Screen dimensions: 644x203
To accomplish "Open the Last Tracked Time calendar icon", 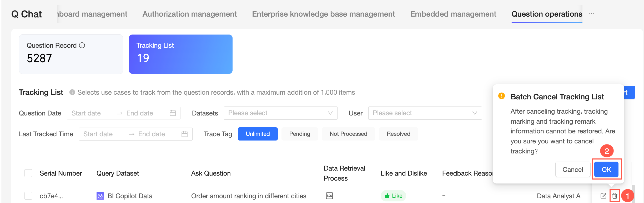I will coord(184,134).
